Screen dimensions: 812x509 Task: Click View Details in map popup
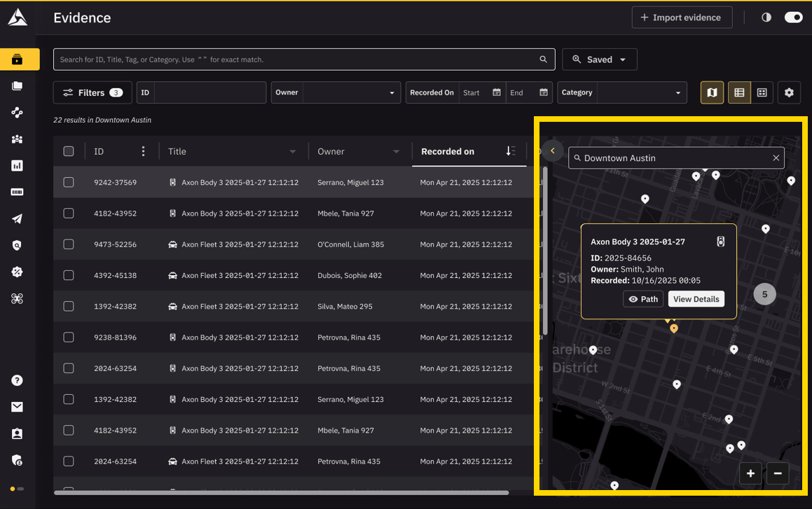(x=696, y=299)
